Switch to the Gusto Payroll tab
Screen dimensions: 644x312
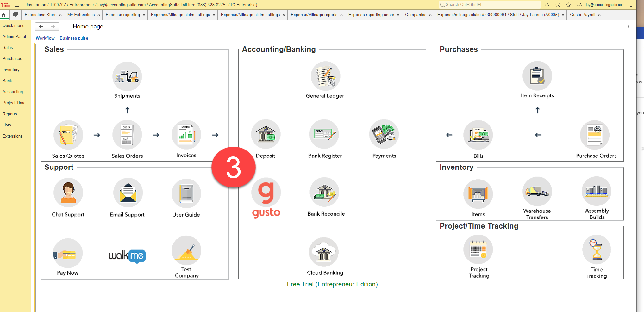click(582, 15)
